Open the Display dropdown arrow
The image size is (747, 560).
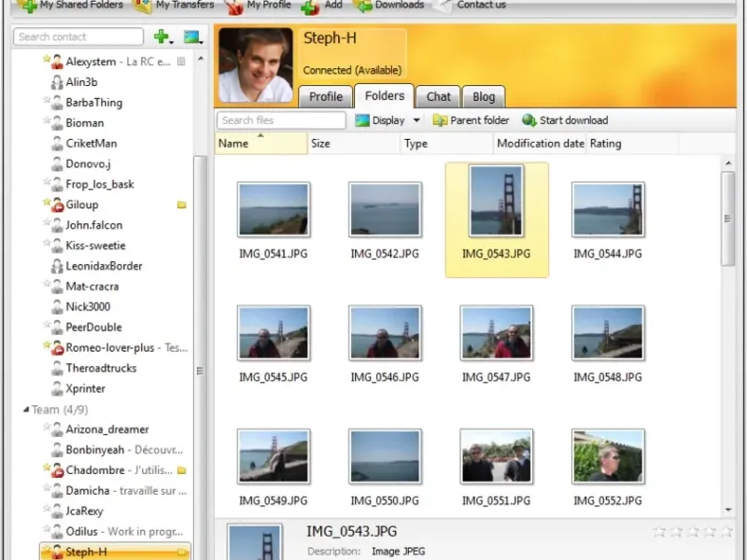pos(416,120)
